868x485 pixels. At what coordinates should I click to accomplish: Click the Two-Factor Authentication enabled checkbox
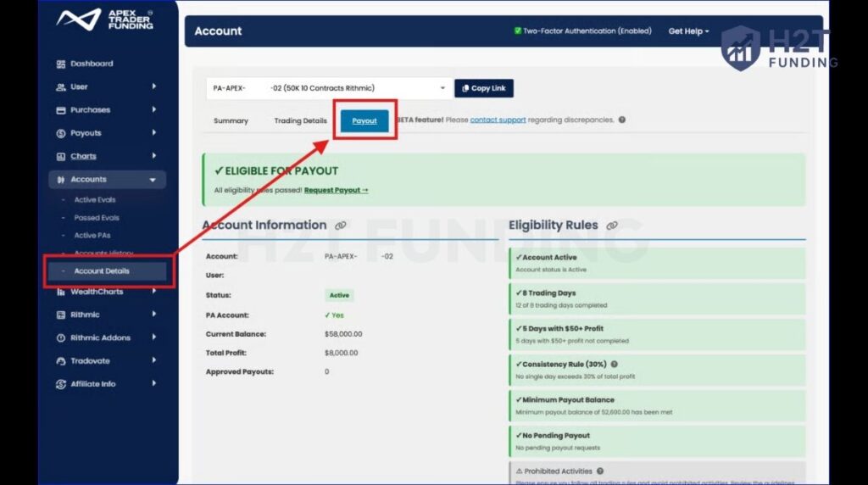tap(518, 31)
